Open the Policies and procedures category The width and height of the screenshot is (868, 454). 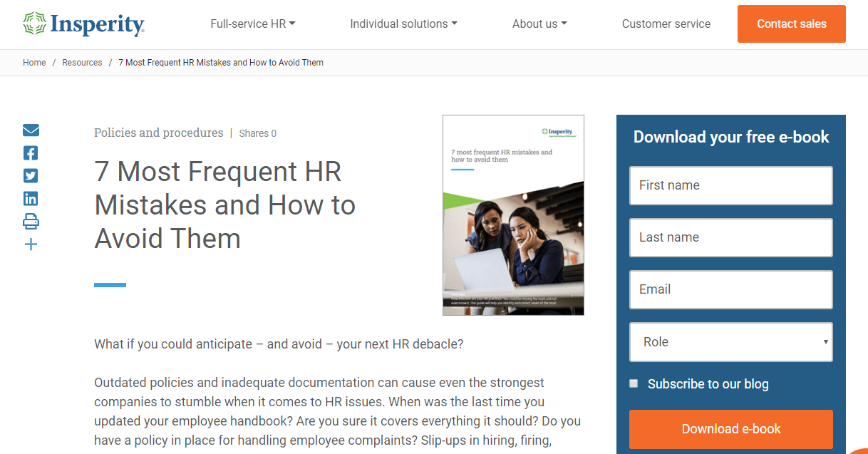pyautogui.click(x=158, y=133)
